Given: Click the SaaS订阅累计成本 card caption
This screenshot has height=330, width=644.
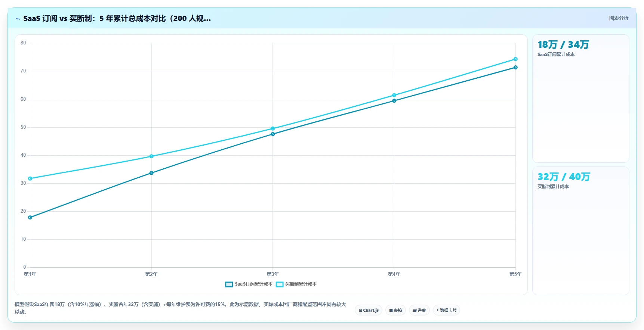Looking at the screenshot, I should coord(556,55).
